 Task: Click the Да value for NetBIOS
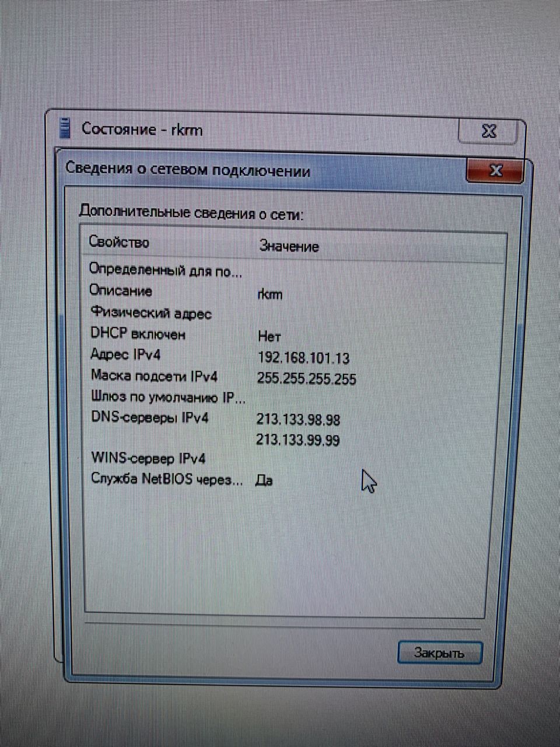coord(264,480)
